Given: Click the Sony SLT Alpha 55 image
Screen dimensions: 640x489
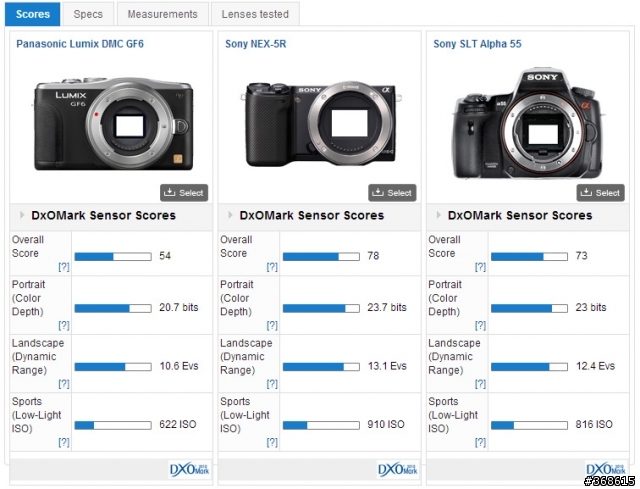Looking at the screenshot, I should (528, 123).
